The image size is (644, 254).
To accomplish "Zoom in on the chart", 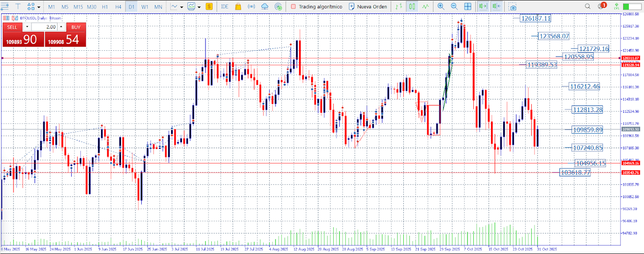I will click(x=441, y=7).
